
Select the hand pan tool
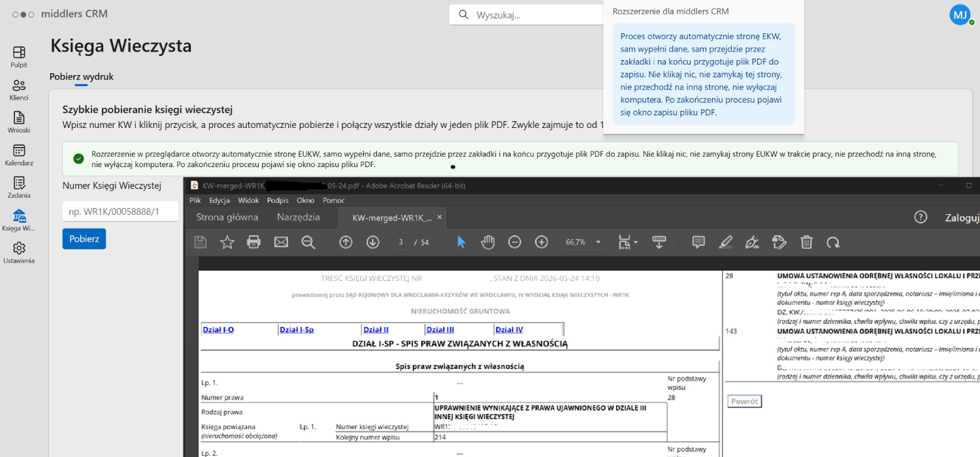488,242
